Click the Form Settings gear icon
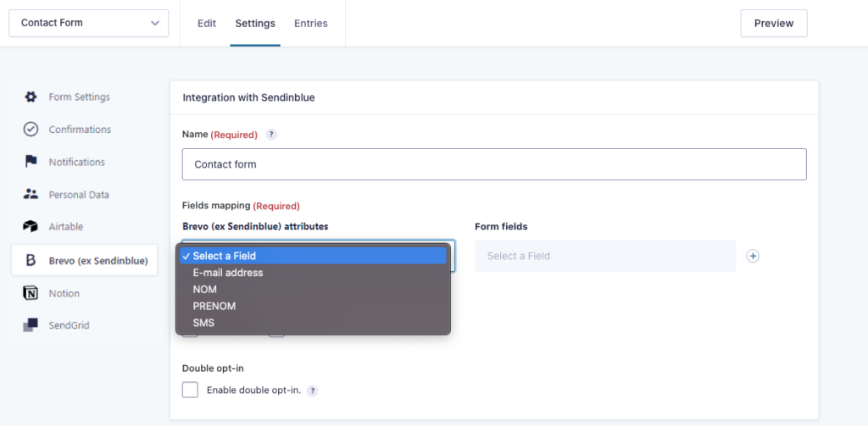Viewport: 868px width, 426px height. pos(31,97)
